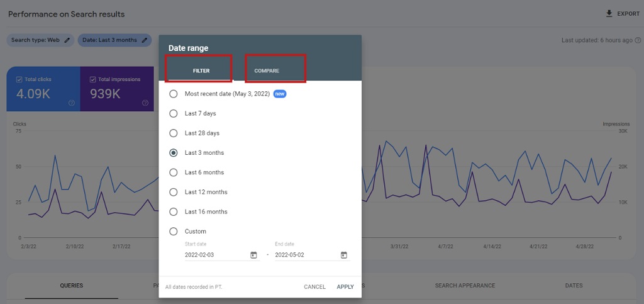Click 'All dates recorded in PT.' text

[194, 287]
